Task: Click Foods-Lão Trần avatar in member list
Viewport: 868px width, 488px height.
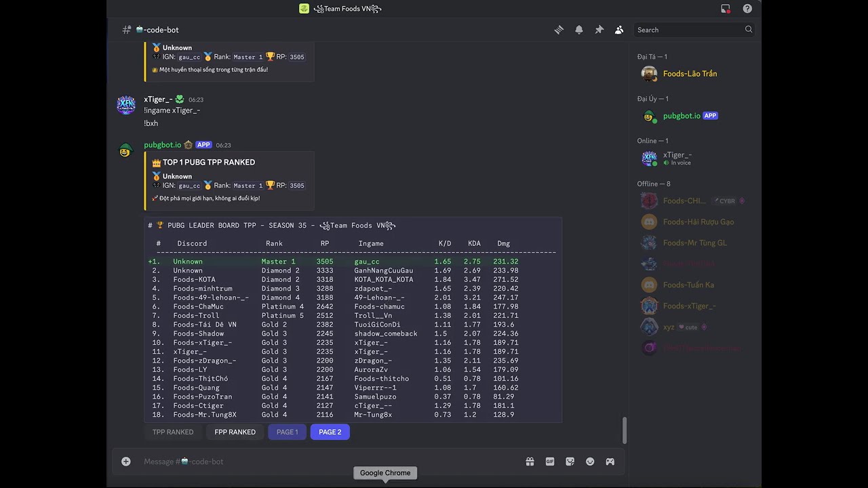Action: click(650, 74)
